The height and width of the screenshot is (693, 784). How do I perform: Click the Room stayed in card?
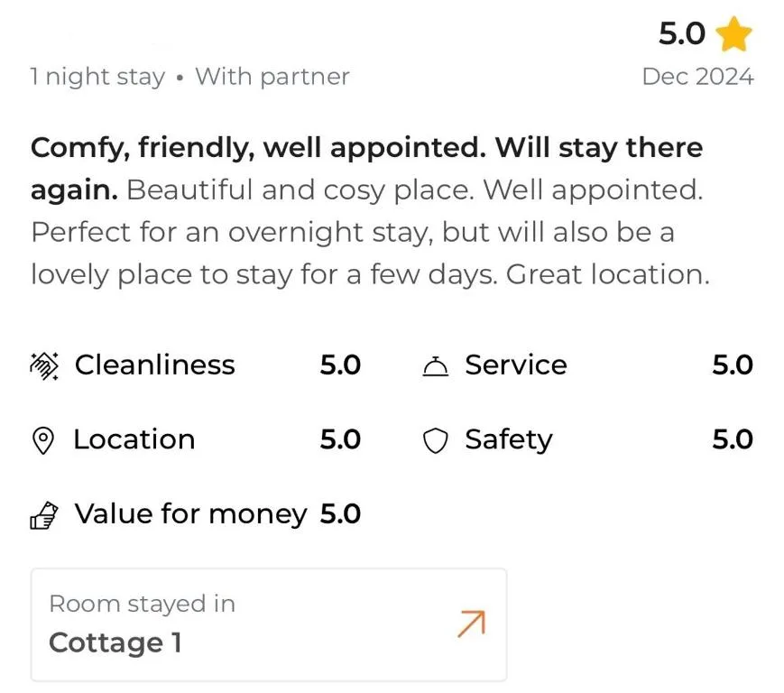coord(269,623)
